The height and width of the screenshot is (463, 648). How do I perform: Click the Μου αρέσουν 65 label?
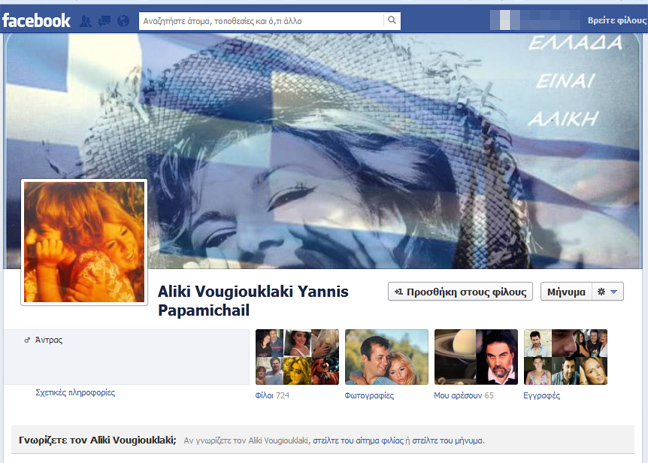click(x=464, y=395)
